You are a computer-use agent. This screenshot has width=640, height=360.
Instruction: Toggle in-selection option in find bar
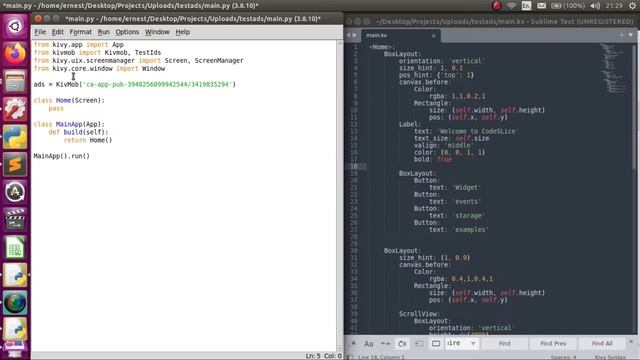pyautogui.click(x=419, y=344)
